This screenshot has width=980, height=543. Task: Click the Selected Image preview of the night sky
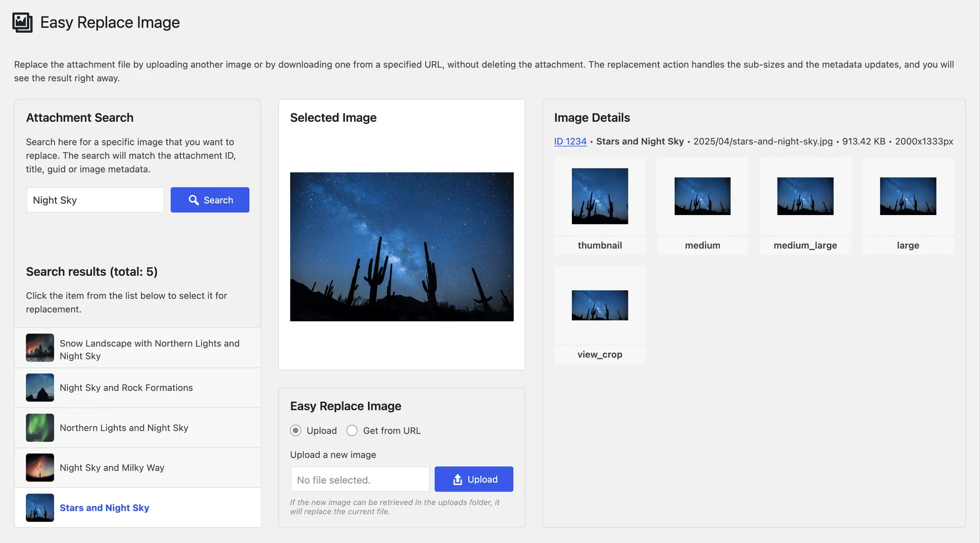coord(402,246)
